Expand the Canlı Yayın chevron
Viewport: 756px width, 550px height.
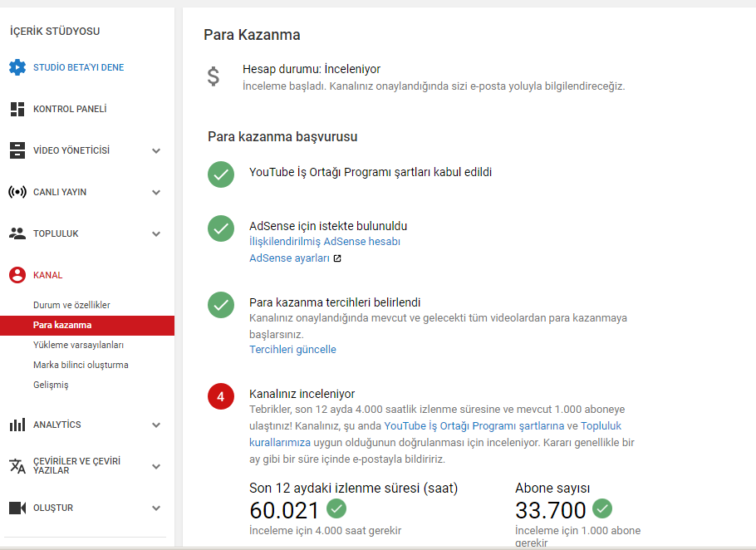pyautogui.click(x=156, y=192)
